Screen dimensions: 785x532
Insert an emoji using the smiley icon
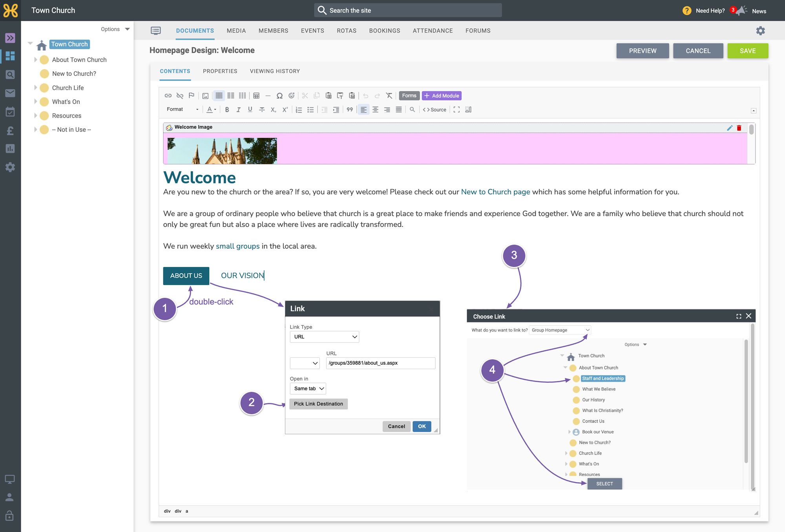(x=291, y=95)
